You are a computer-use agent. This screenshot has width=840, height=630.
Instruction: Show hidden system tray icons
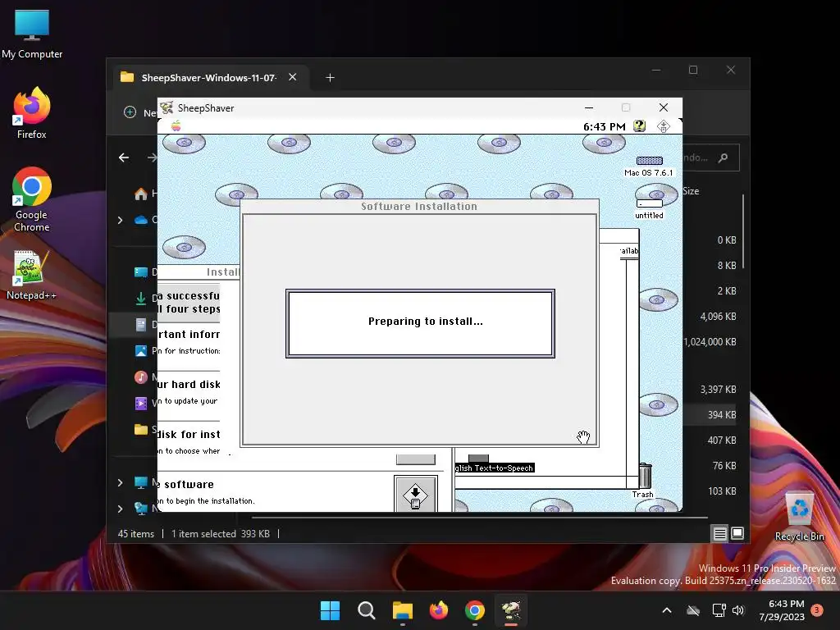click(667, 610)
